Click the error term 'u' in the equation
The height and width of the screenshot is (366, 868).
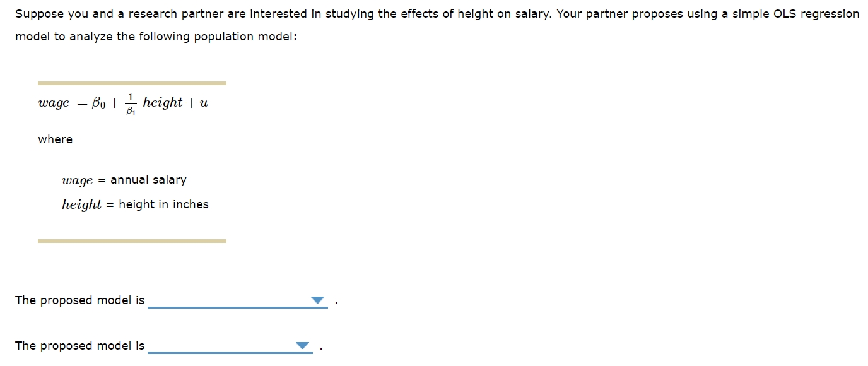point(204,102)
